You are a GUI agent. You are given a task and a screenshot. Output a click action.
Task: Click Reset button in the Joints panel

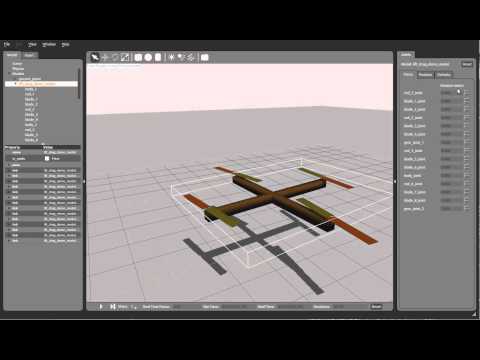467,64
